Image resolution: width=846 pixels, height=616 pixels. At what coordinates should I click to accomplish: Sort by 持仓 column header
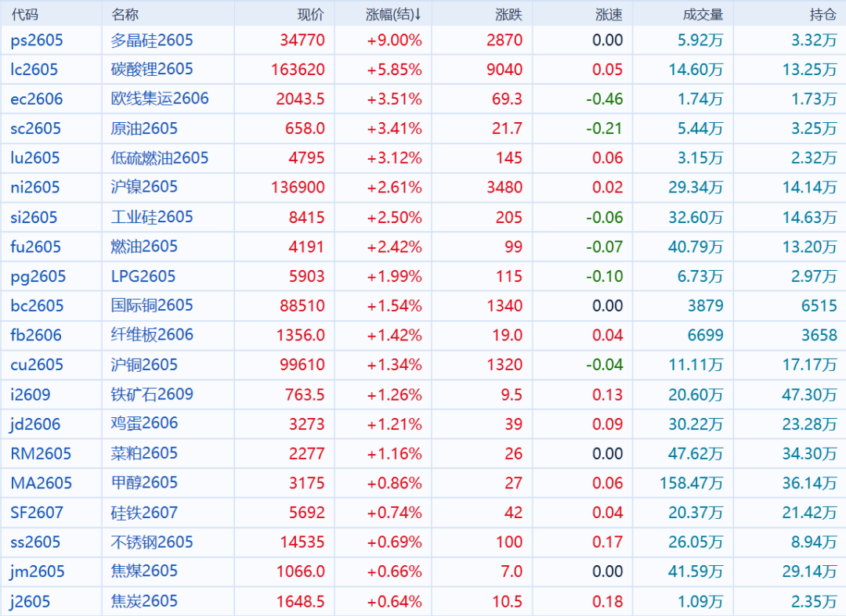[822, 14]
